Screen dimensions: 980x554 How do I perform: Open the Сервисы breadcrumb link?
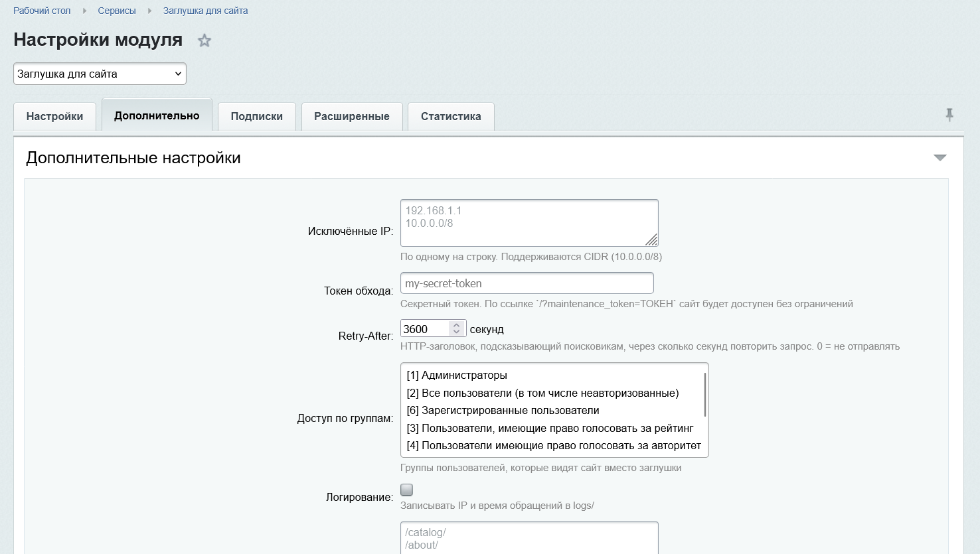tap(117, 11)
